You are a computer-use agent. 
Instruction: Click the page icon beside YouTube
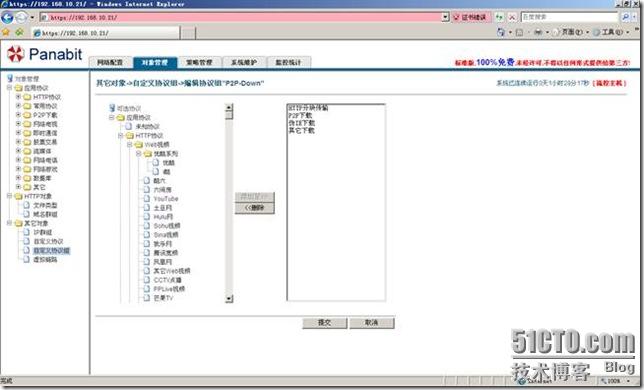147,198
